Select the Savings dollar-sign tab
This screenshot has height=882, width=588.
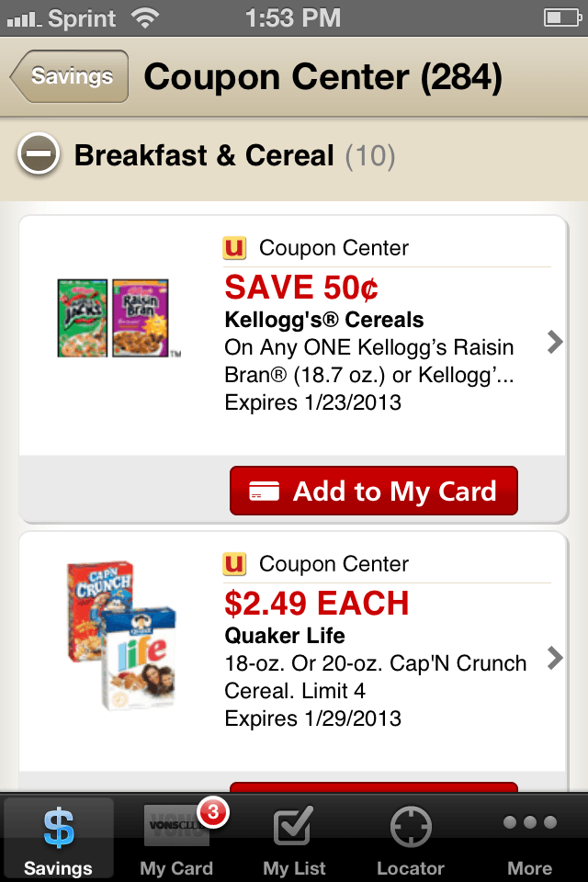tap(59, 839)
